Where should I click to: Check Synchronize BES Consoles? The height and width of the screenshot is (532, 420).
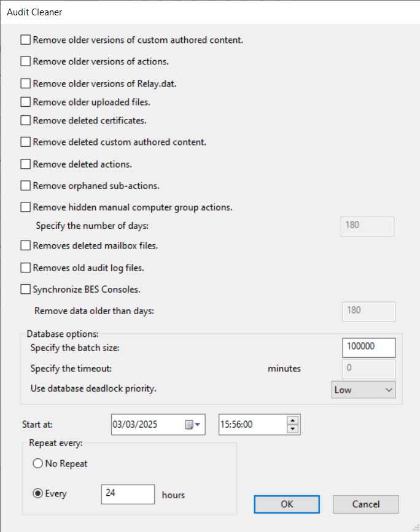[x=25, y=289]
